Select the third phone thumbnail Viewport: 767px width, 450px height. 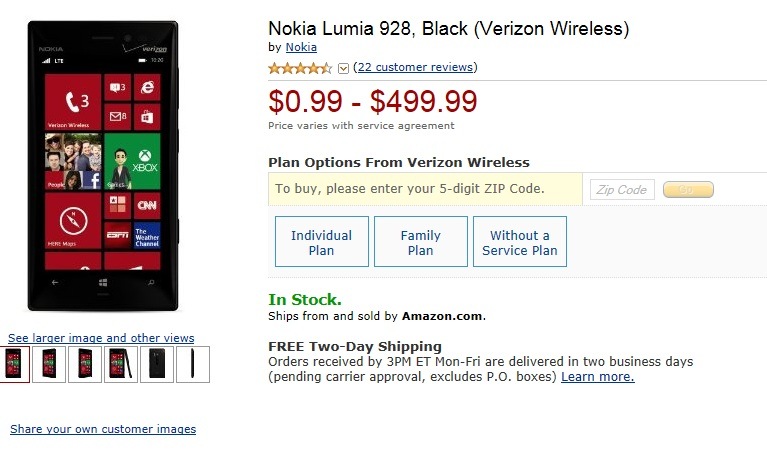point(85,364)
